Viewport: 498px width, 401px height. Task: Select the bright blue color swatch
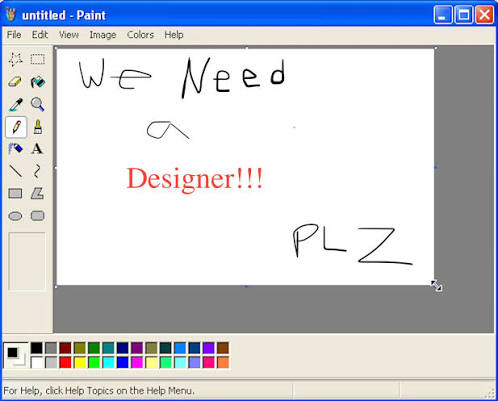click(123, 362)
